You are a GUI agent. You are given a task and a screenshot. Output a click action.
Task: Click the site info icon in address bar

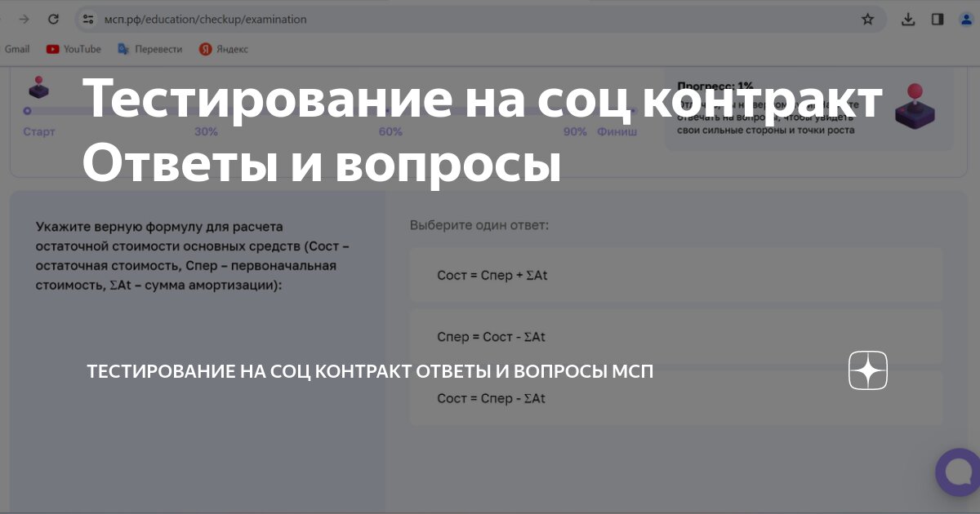coord(88,19)
